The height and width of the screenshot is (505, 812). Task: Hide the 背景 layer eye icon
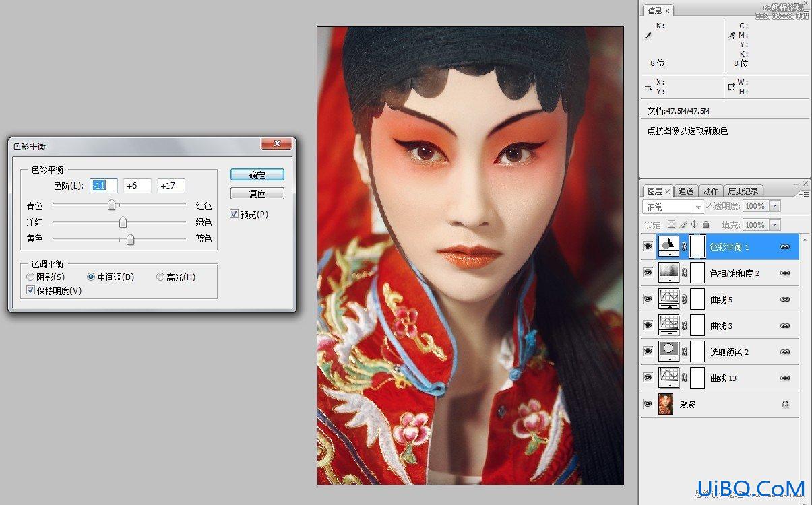648,404
